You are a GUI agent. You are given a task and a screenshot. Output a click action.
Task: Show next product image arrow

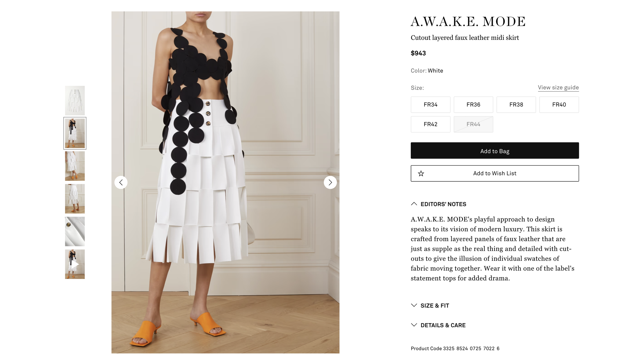pyautogui.click(x=330, y=182)
